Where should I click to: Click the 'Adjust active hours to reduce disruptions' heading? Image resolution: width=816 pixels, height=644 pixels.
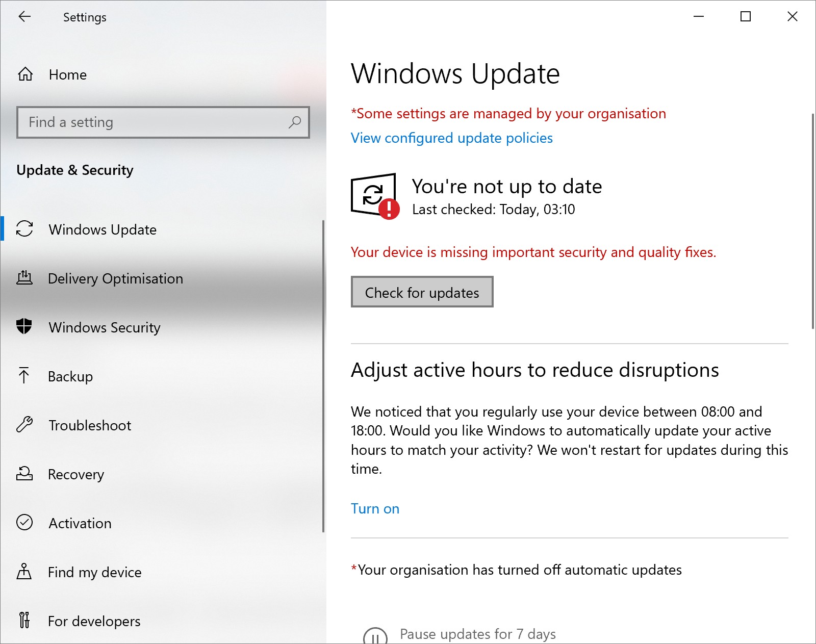pyautogui.click(x=535, y=370)
